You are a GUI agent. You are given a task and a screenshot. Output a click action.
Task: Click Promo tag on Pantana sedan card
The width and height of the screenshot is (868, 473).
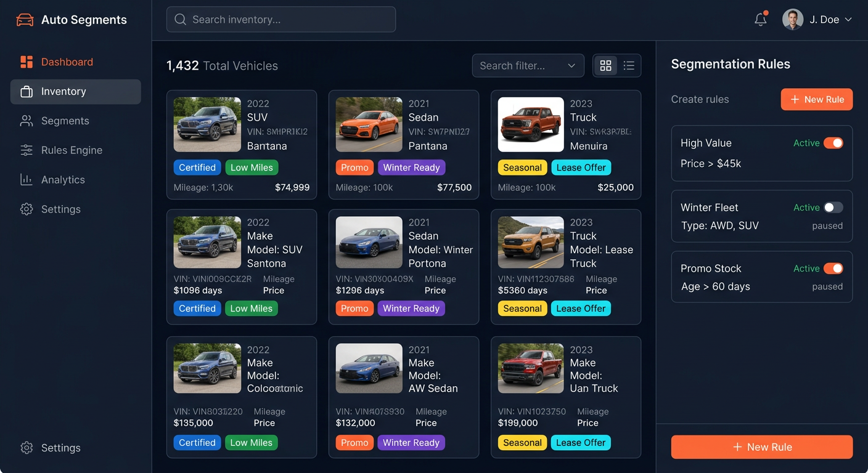point(354,168)
